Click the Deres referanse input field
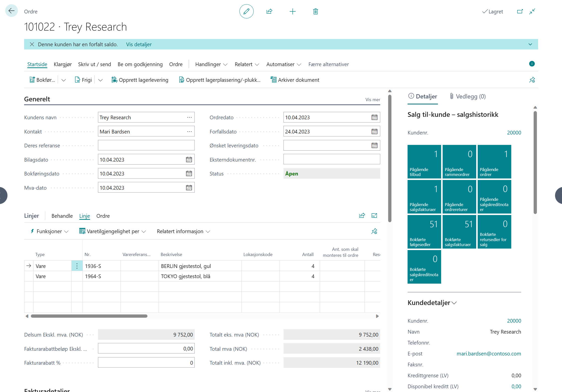 click(x=146, y=145)
